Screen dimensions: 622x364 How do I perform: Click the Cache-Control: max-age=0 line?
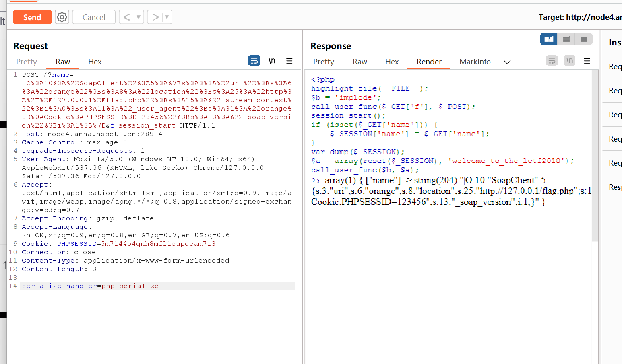click(x=74, y=142)
